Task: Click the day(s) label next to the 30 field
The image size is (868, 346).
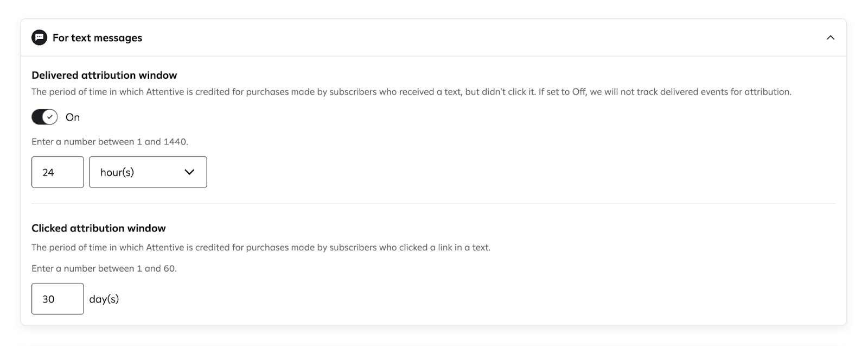Action: click(104, 299)
